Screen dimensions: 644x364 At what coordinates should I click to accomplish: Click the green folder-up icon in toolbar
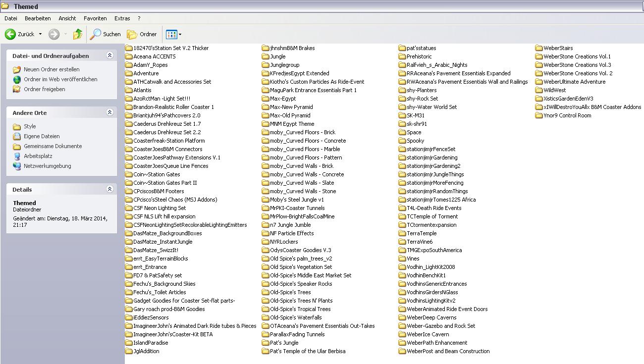click(x=78, y=34)
